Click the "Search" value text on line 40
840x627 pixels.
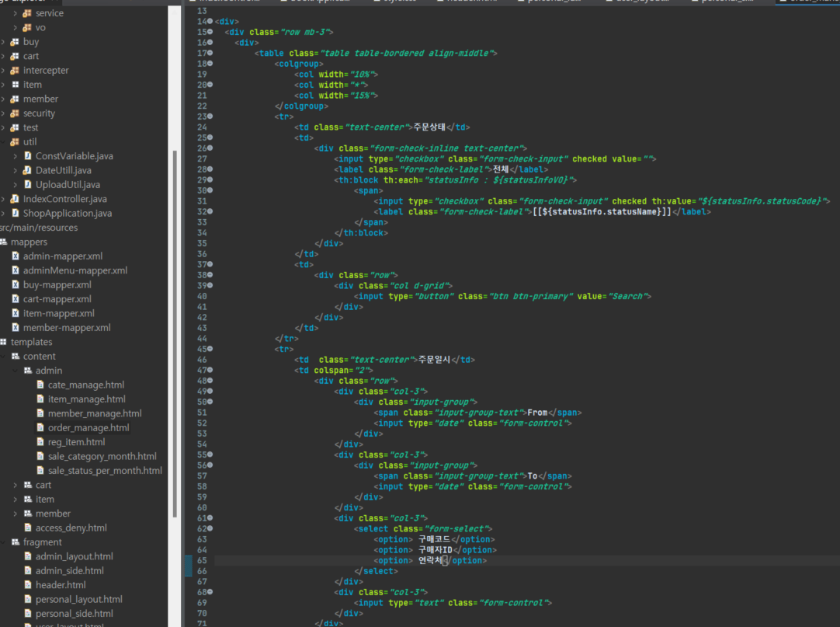[627, 296]
